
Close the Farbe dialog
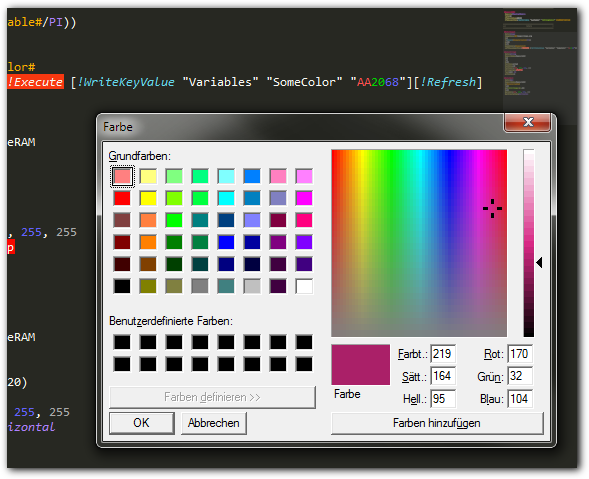pos(527,122)
